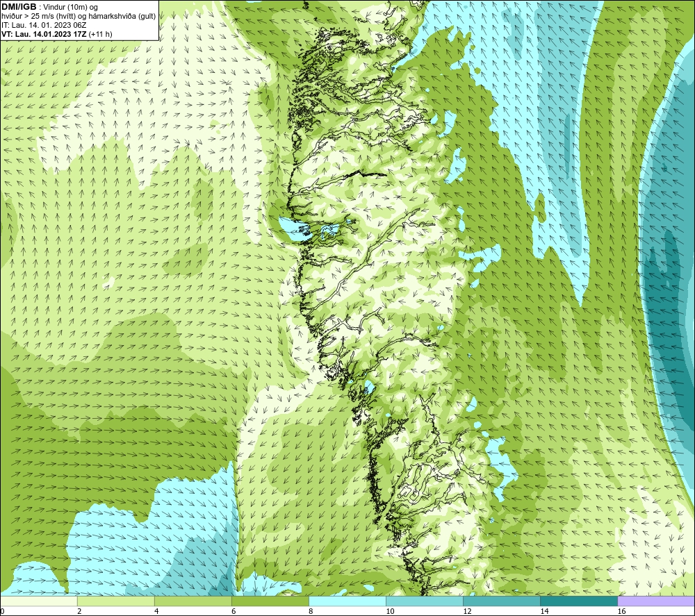Select the 2–4 m/s light green swatch
The height and width of the screenshot is (616, 695).
(115, 601)
